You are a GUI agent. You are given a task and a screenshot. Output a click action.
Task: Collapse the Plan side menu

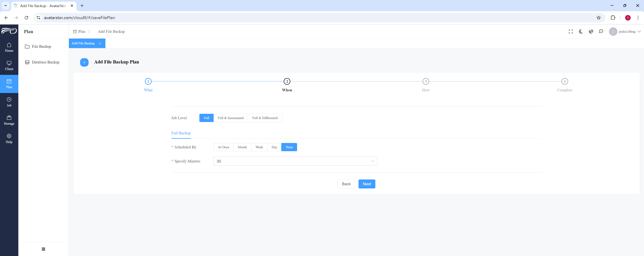tap(43, 249)
